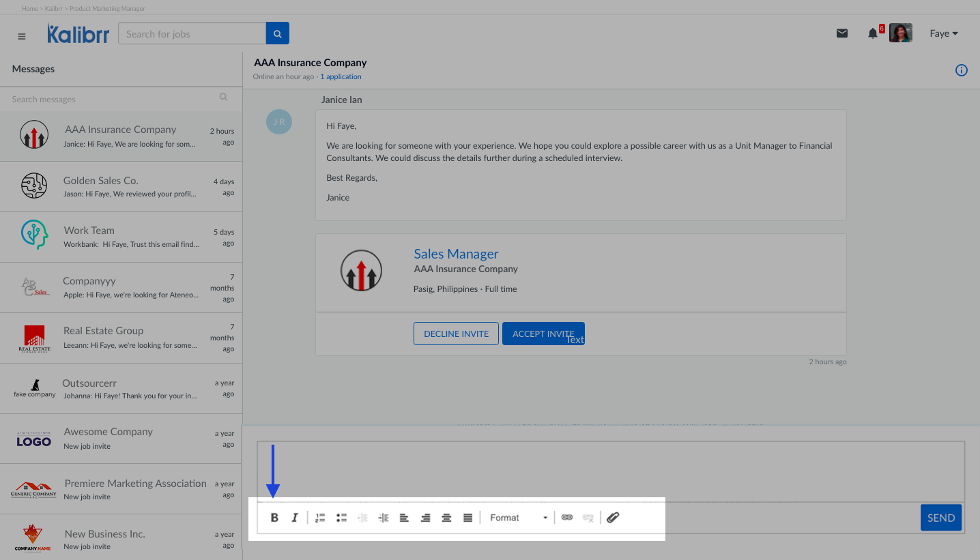The width and height of the screenshot is (980, 560).
Task: Show conversation info with info icon
Action: click(x=961, y=70)
